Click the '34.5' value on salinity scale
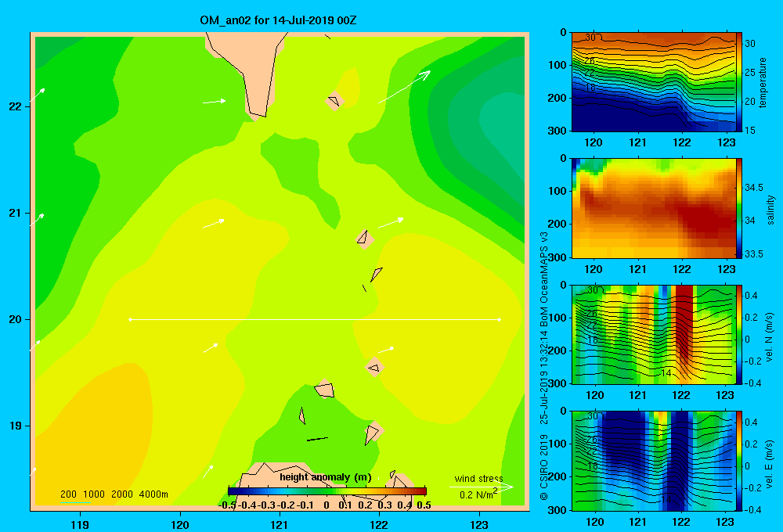This screenshot has height=532, width=783. 753,188
